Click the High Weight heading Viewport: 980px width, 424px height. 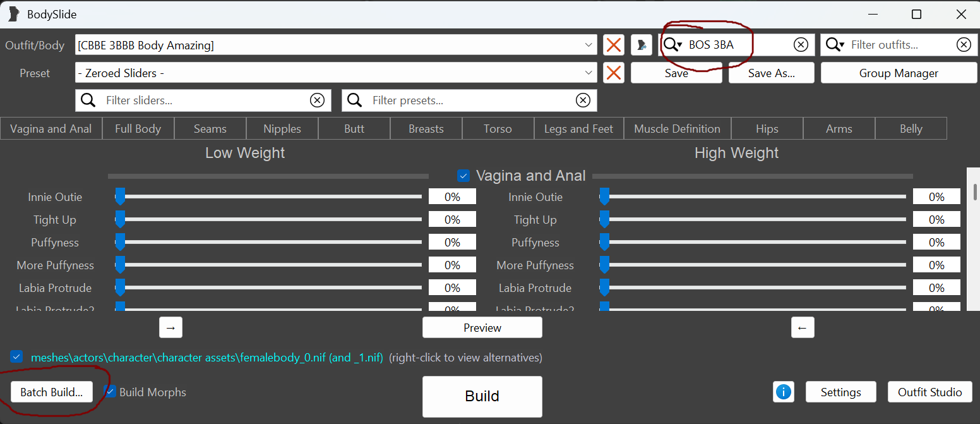(736, 153)
